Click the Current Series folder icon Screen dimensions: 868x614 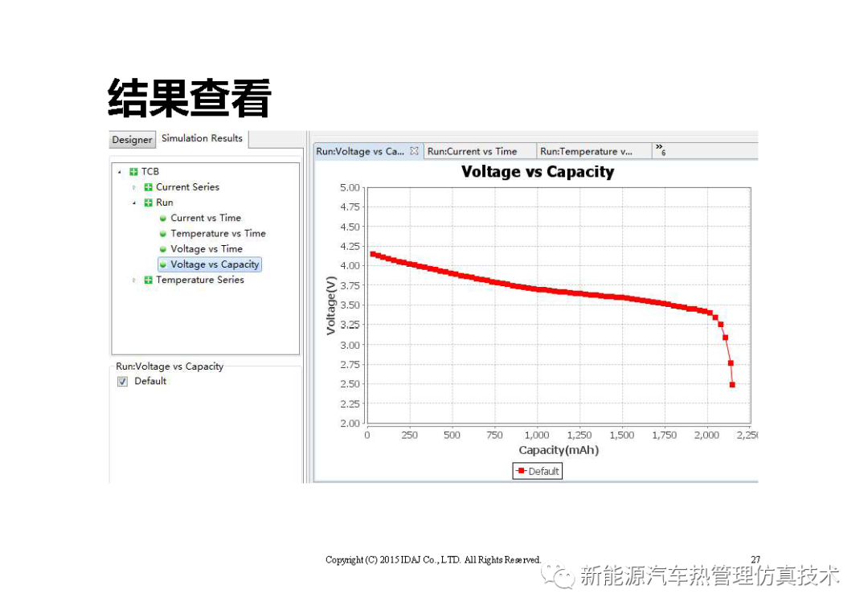(149, 187)
